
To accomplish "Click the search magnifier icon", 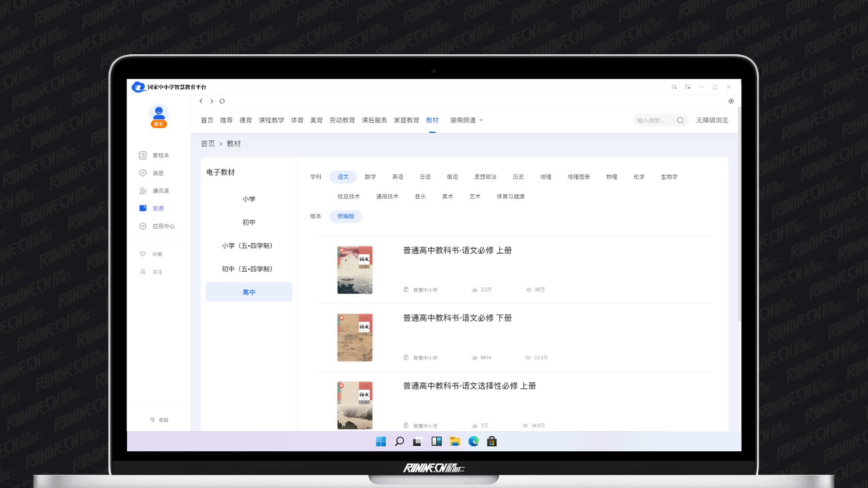I will click(x=680, y=120).
